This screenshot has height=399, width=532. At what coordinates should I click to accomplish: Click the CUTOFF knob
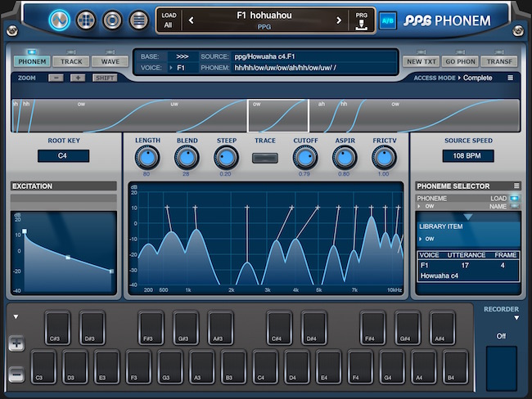(x=304, y=157)
